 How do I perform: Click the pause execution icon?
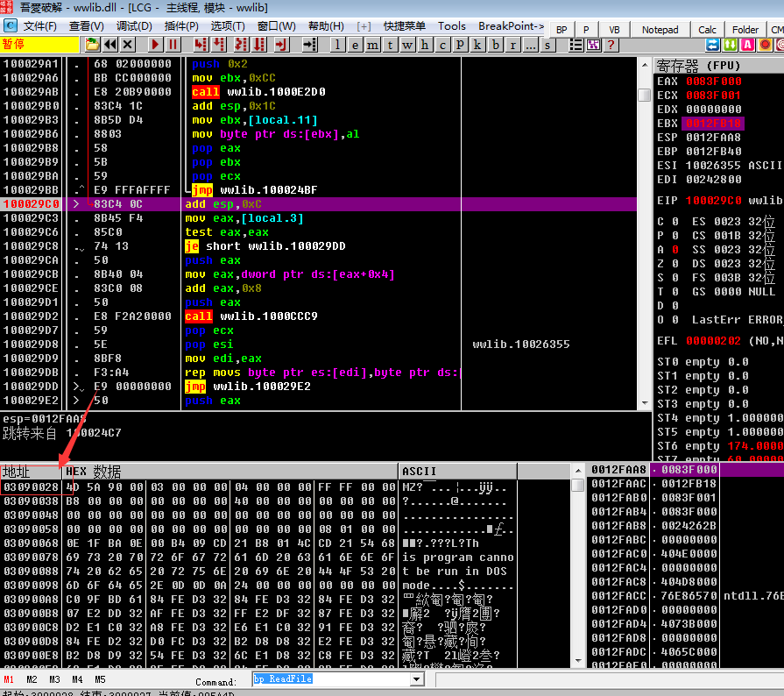[173, 45]
